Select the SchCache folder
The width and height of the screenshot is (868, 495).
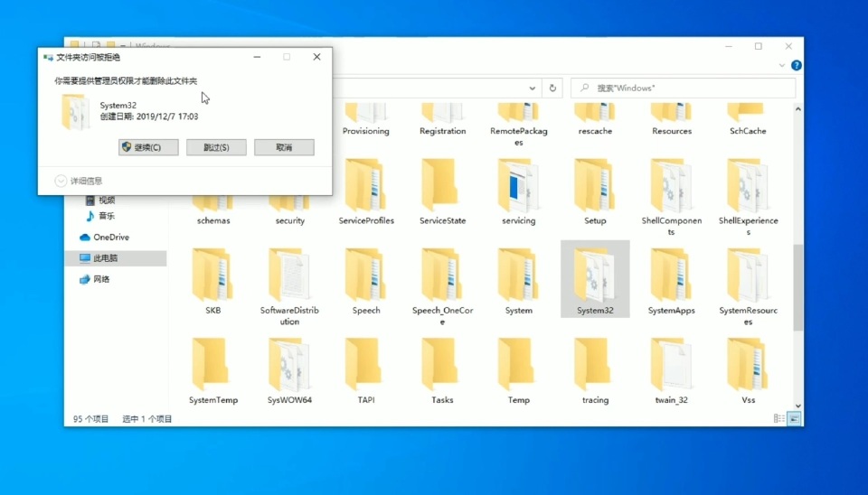click(x=748, y=120)
